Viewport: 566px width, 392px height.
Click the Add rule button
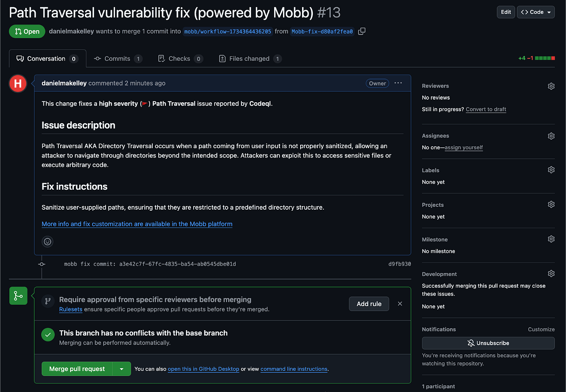tap(369, 304)
